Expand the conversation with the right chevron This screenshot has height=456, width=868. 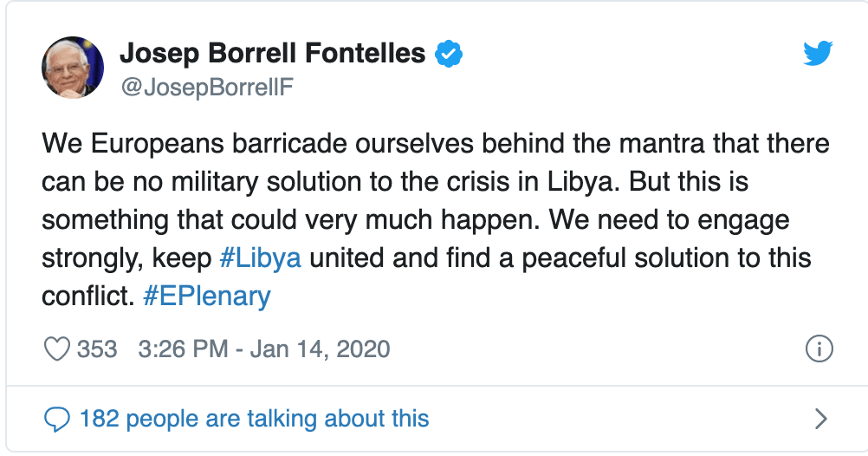[x=821, y=420]
